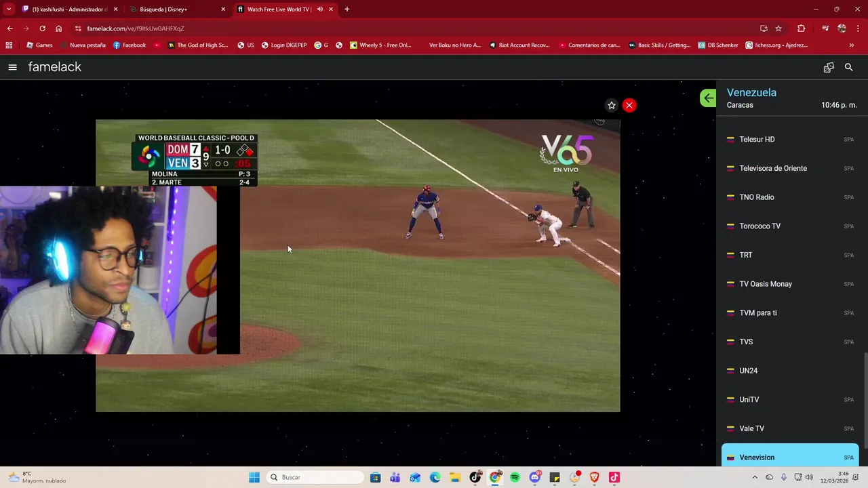Switch to the Búsqueda Disney+ tab
This screenshot has height=488, width=868.
click(178, 9)
